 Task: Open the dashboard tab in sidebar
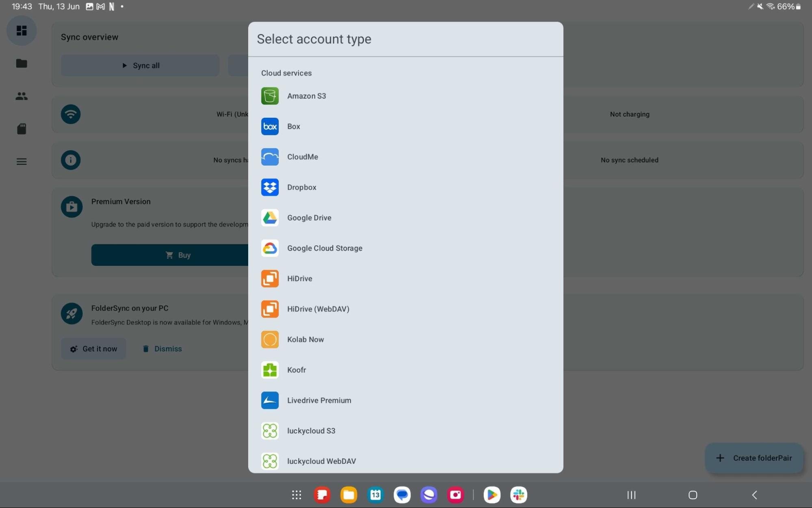click(x=22, y=30)
